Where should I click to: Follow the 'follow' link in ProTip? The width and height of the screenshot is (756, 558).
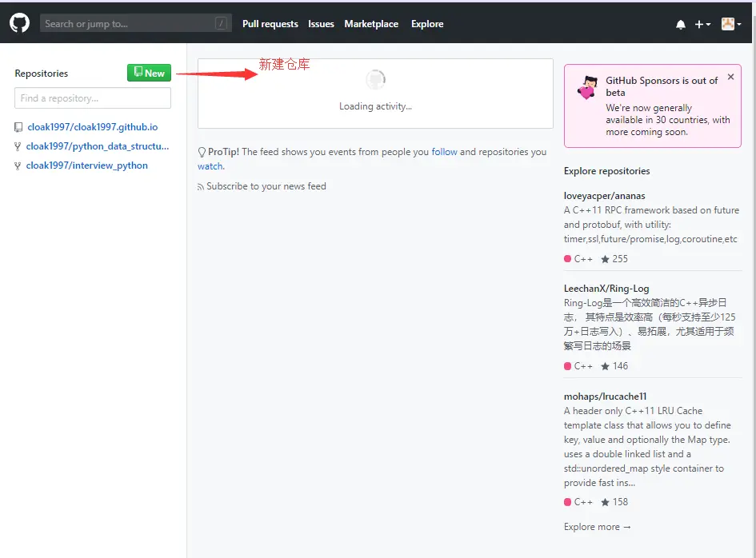pos(444,152)
